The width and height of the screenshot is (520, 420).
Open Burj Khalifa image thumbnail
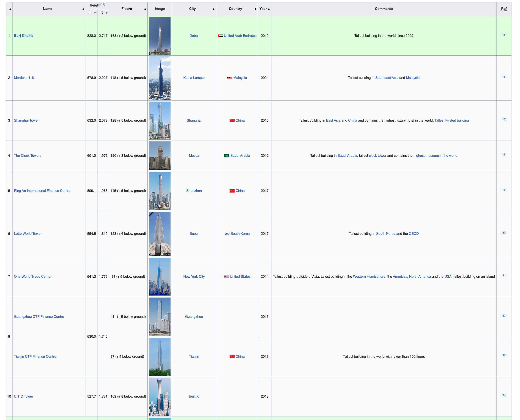point(160,36)
